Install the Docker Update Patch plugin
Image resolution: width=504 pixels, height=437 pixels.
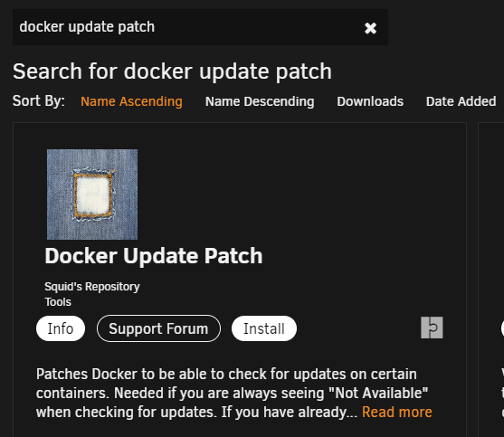tap(264, 328)
